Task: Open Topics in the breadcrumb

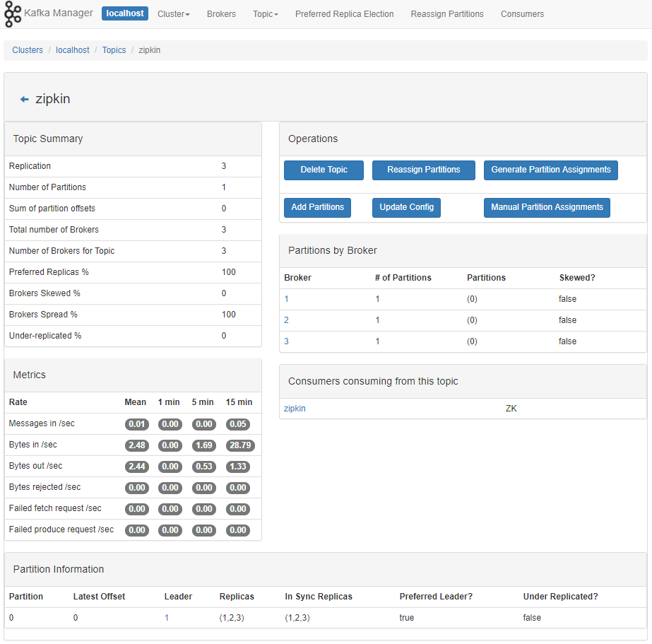Action: (x=114, y=50)
